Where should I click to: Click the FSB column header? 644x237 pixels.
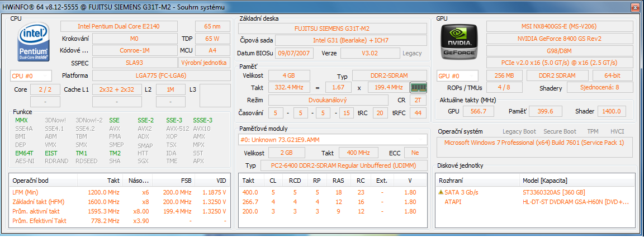(x=174, y=181)
